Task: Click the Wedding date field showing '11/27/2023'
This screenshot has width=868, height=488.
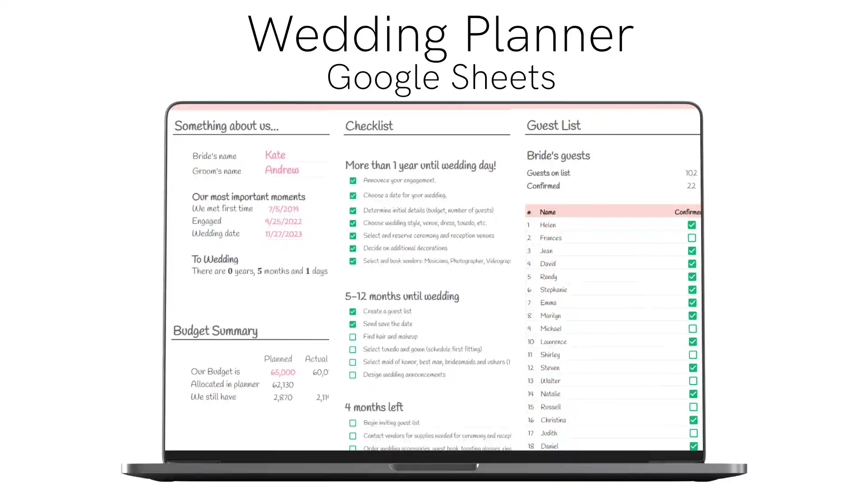Action: (283, 233)
